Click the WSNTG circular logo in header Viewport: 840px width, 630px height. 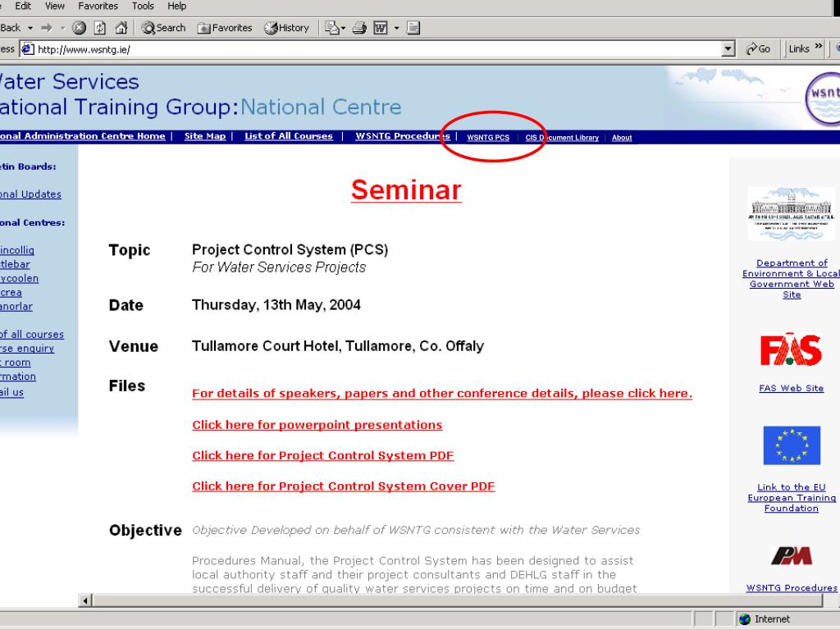(823, 99)
